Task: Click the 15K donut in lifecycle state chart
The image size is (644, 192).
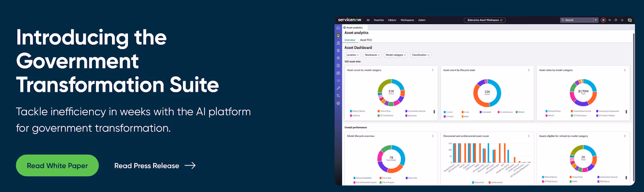Action: coord(487,92)
